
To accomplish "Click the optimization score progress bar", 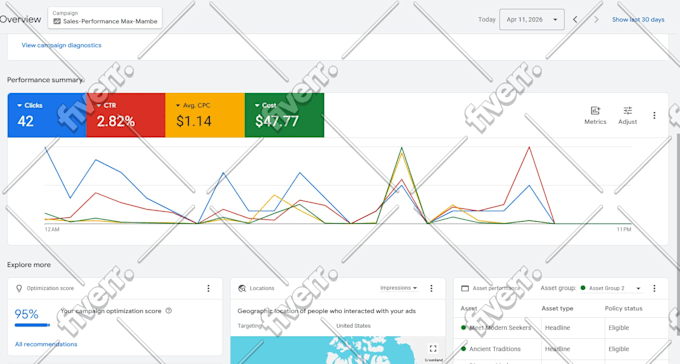I will click(x=32, y=325).
